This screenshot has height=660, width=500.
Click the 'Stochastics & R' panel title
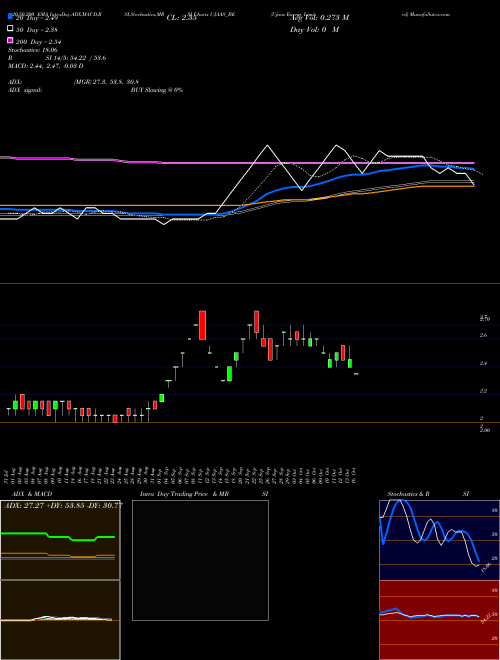[x=408, y=494]
